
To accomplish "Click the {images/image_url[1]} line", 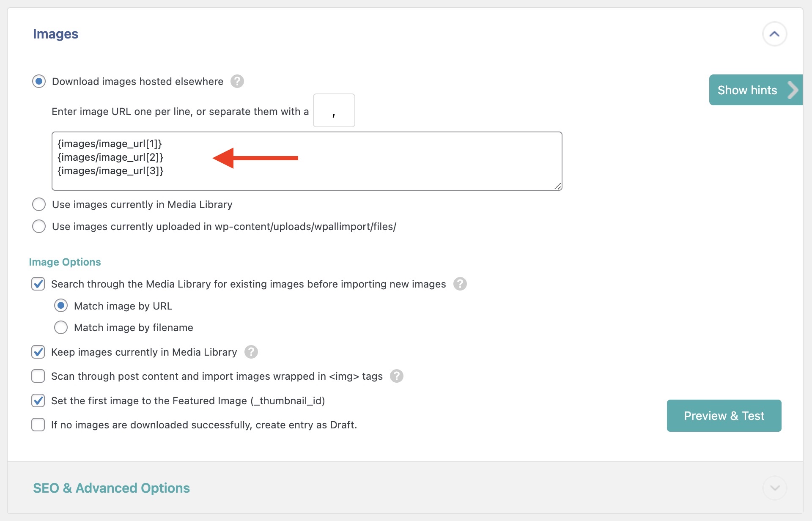I will coord(110,144).
